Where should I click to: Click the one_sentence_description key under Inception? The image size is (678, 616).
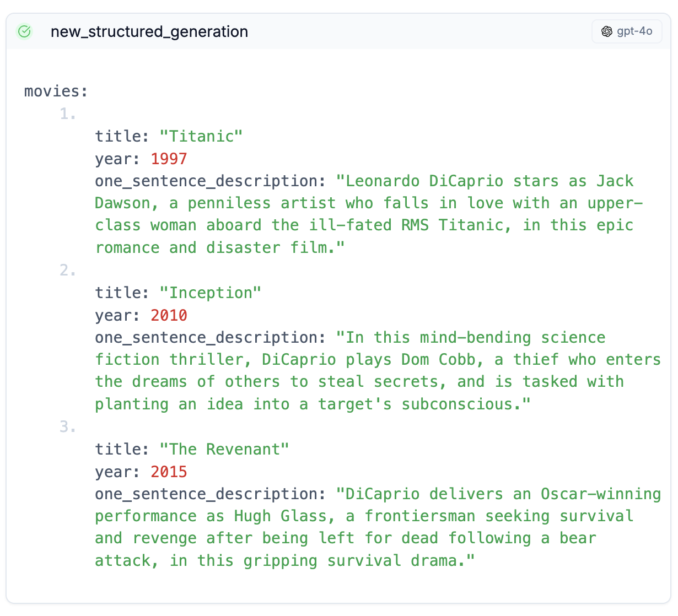[x=211, y=337]
